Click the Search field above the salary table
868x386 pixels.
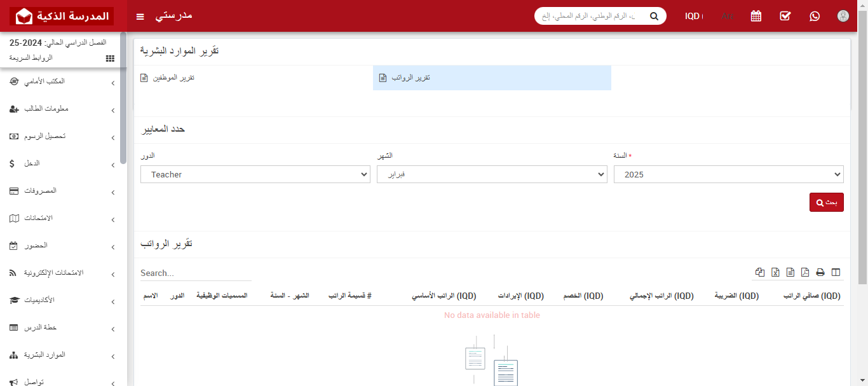point(195,273)
